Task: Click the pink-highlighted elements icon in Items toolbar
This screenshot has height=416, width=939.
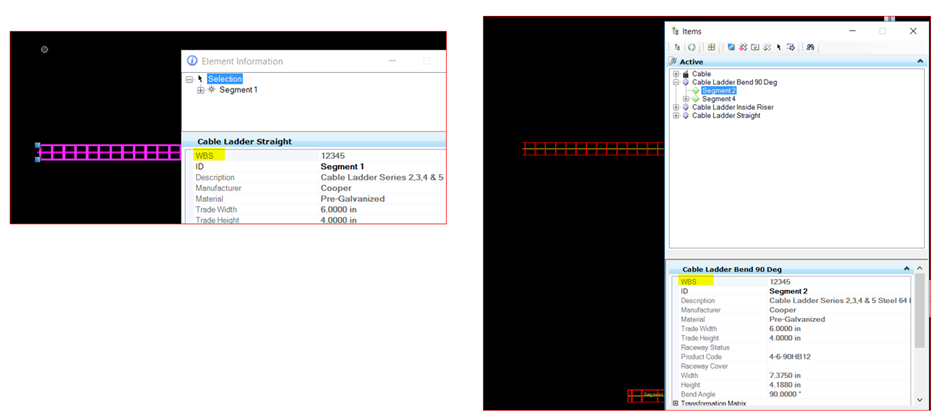Action: click(x=743, y=47)
